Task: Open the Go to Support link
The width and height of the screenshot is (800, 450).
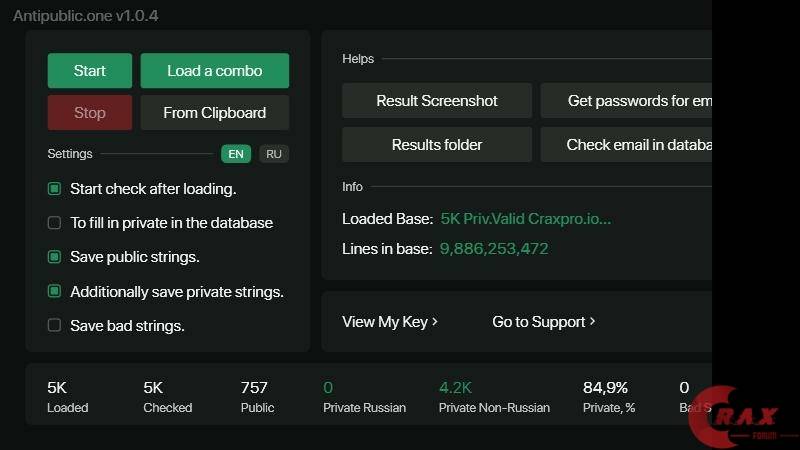Action: (543, 322)
